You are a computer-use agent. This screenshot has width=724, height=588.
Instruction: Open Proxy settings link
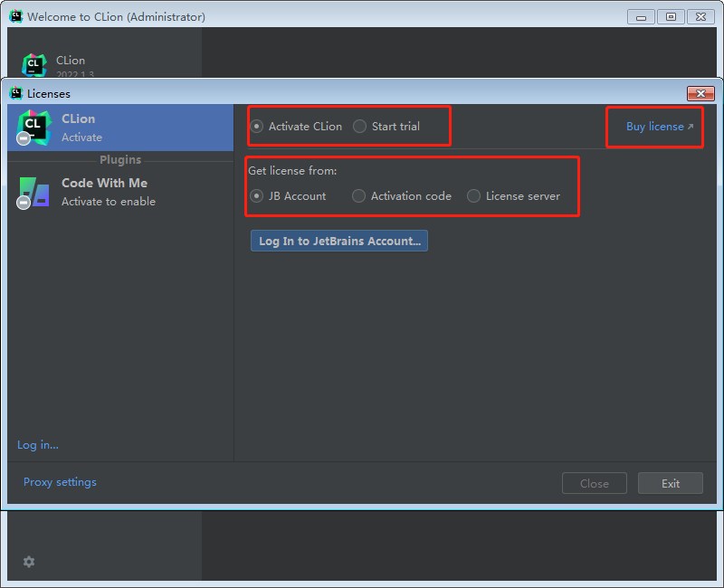pyautogui.click(x=60, y=482)
